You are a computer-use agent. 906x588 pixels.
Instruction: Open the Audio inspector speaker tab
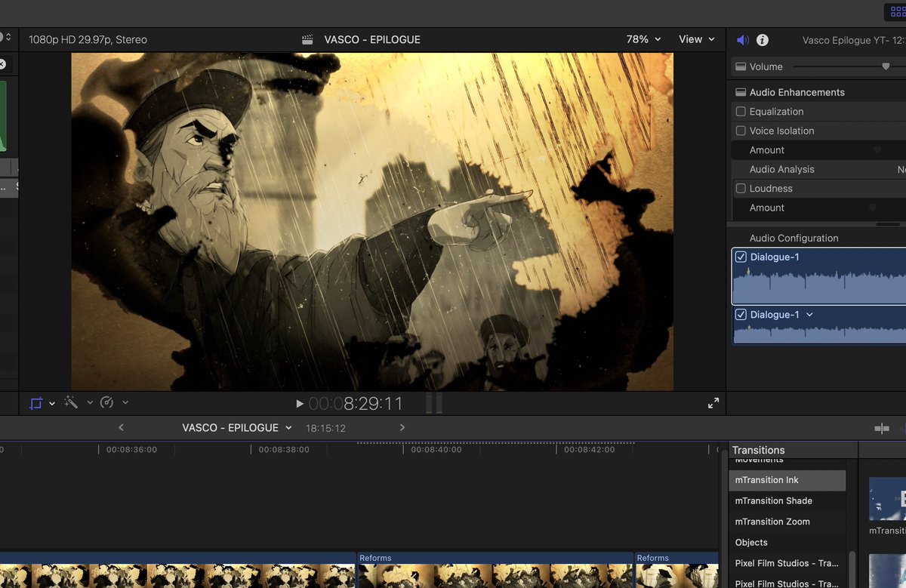pyautogui.click(x=743, y=40)
